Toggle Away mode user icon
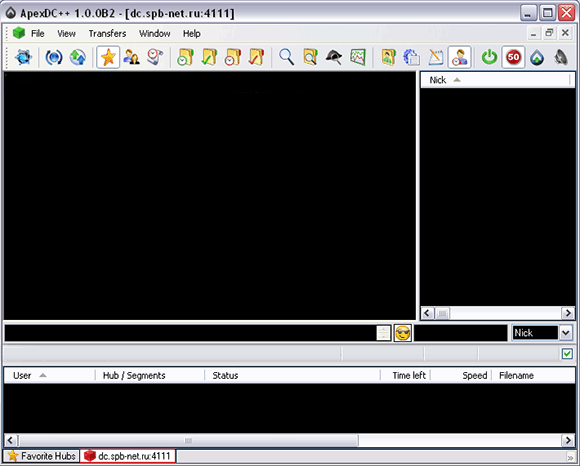This screenshot has width=580, height=466. coord(459,57)
